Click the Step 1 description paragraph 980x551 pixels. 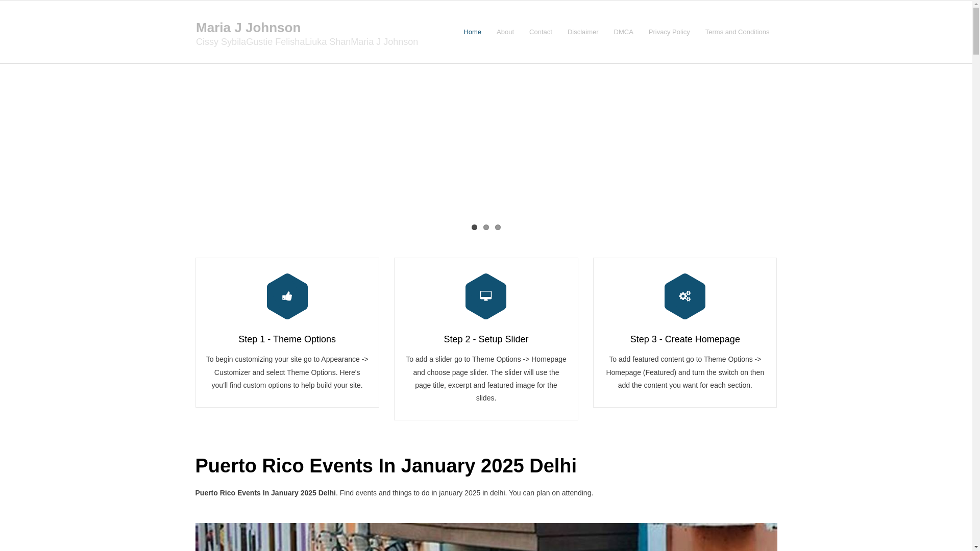pos(287,372)
